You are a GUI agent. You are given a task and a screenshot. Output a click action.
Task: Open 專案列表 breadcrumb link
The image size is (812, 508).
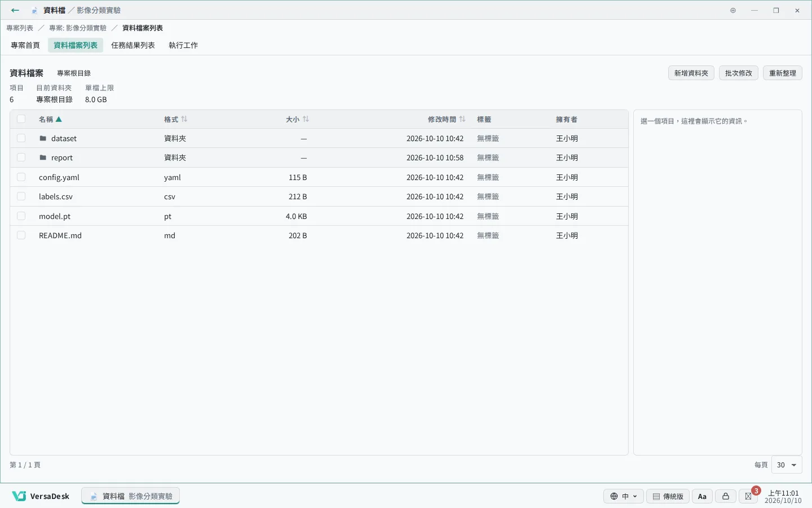click(20, 28)
